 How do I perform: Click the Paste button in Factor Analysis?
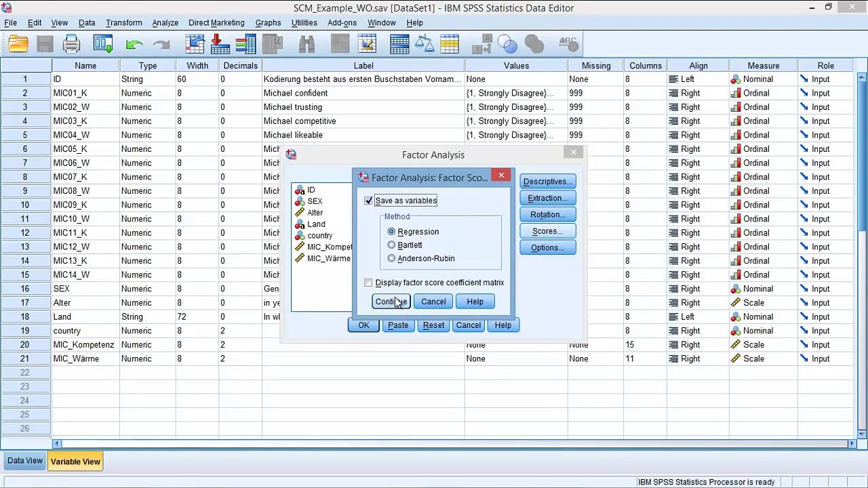(x=398, y=325)
